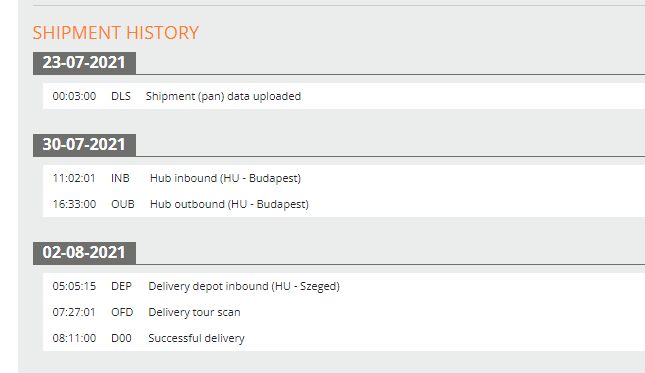This screenshot has width=645, height=373.
Task: Click the 00:03:00 timestamp
Action: [74, 96]
